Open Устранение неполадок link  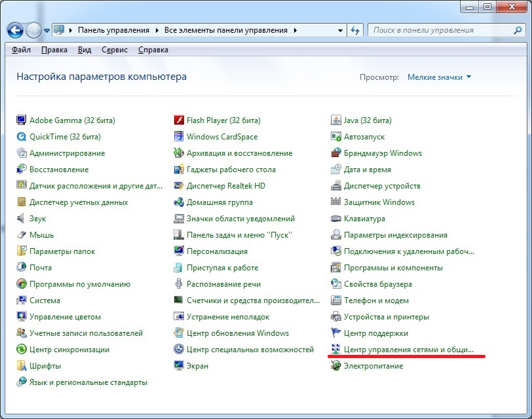(228, 317)
